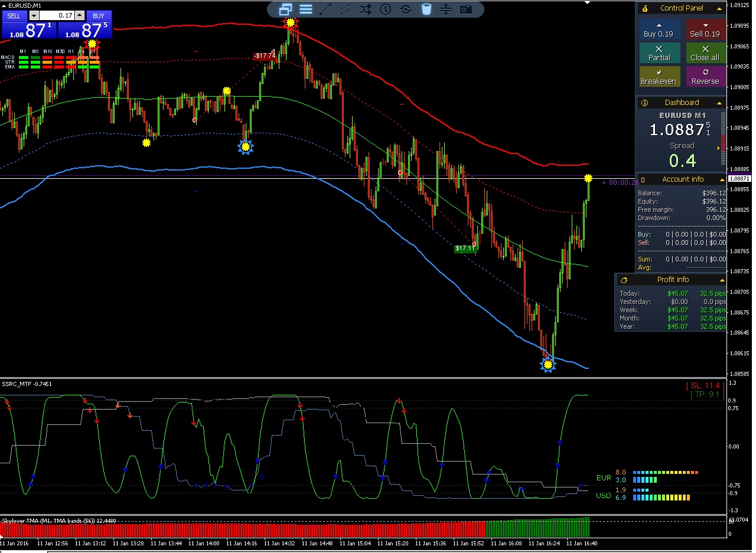The width and height of the screenshot is (756, 553).
Task: Click the Skylover TMA indicator label
Action: point(58,521)
